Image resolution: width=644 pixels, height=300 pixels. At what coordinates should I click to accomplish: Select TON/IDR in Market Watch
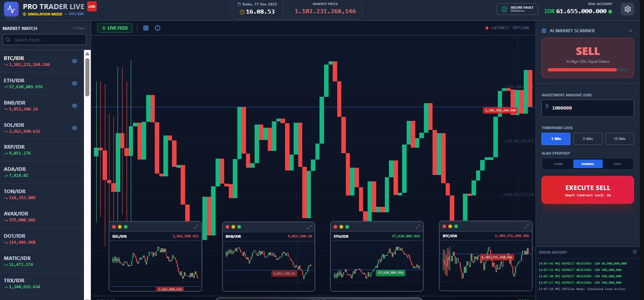[42, 195]
